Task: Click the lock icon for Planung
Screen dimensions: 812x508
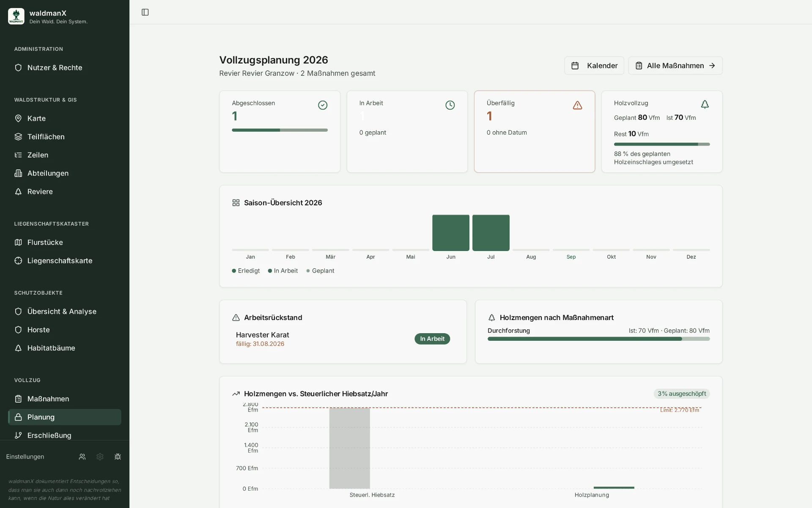Action: click(x=18, y=417)
